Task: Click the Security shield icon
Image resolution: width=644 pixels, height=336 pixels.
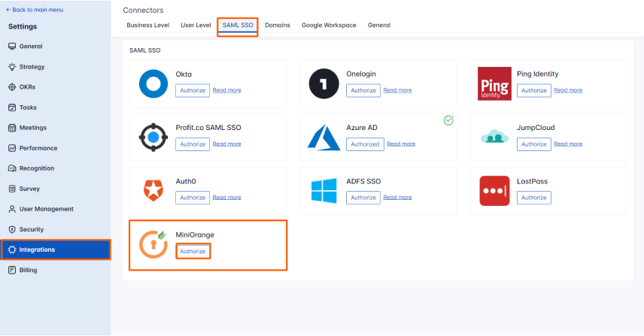Action: [x=12, y=229]
